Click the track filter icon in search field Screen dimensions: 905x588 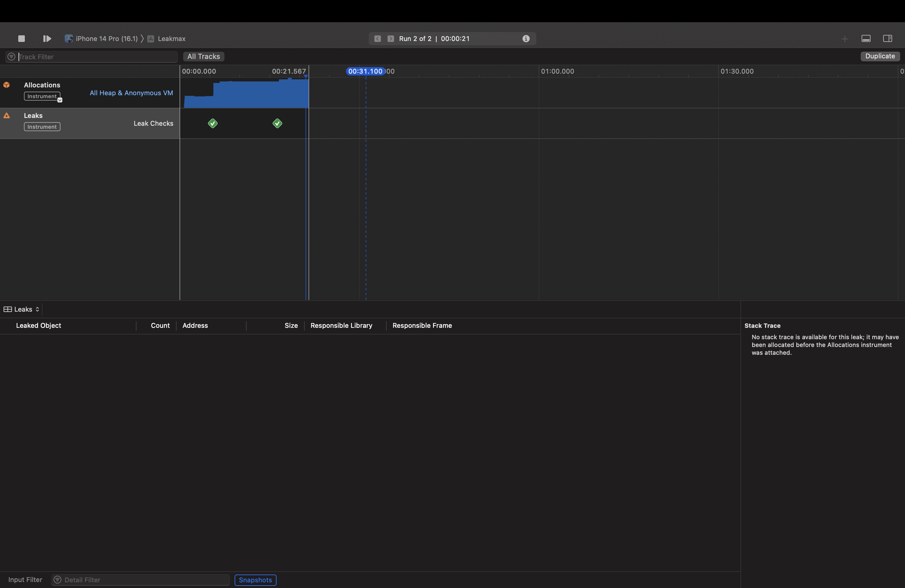[x=11, y=56]
